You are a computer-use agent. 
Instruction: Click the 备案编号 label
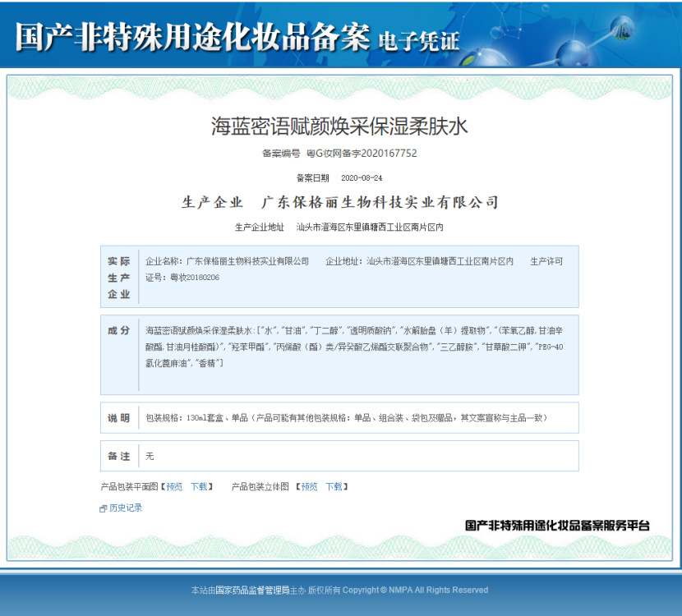pyautogui.click(x=281, y=154)
